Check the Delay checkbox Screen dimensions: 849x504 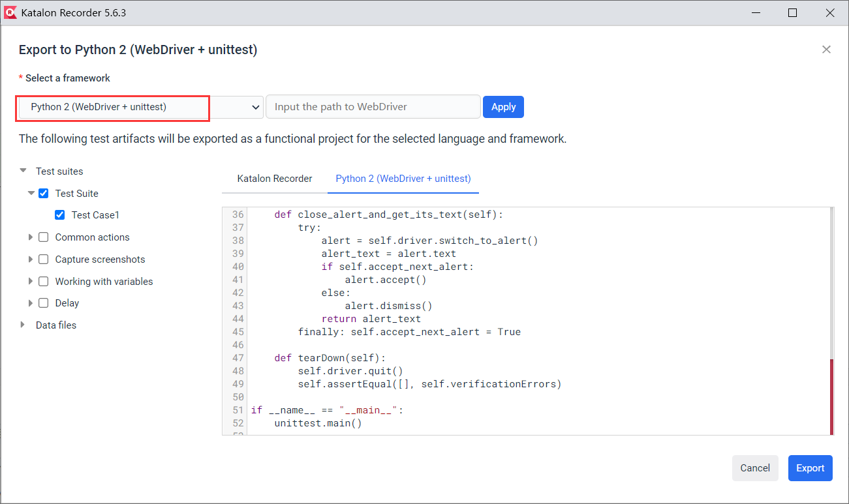(44, 303)
